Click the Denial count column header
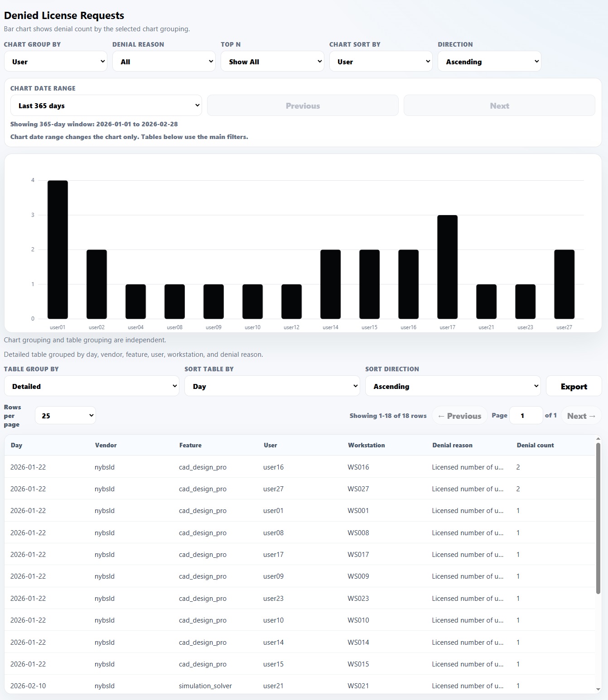 535,445
